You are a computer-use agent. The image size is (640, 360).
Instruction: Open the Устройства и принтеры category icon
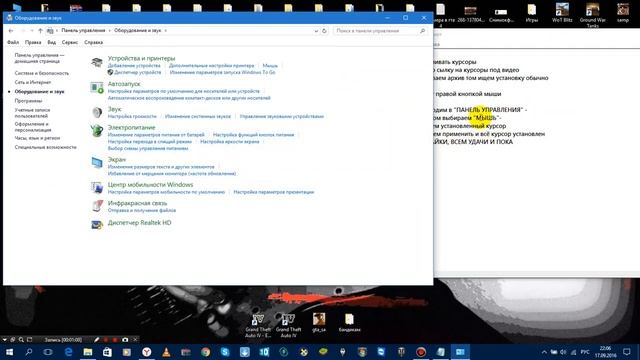click(x=97, y=62)
